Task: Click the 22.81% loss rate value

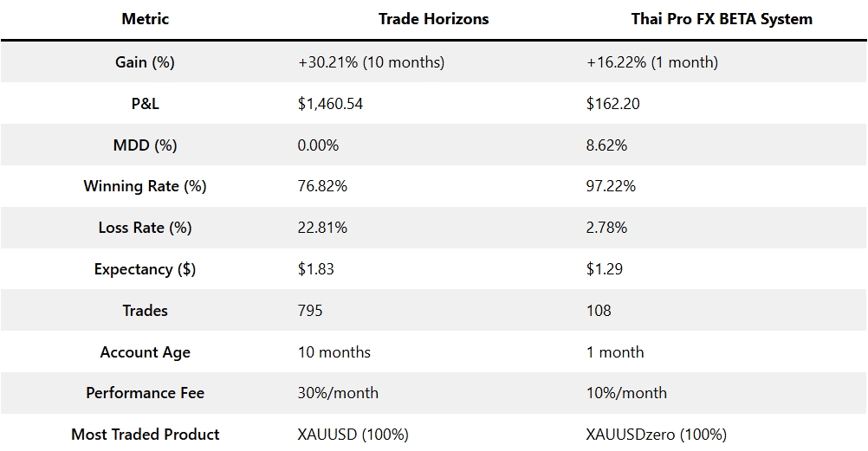Action: pyautogui.click(x=322, y=228)
